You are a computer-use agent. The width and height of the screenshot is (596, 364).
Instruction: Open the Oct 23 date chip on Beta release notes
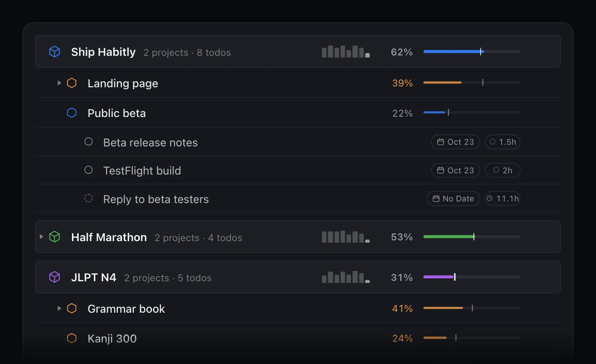pyautogui.click(x=455, y=142)
